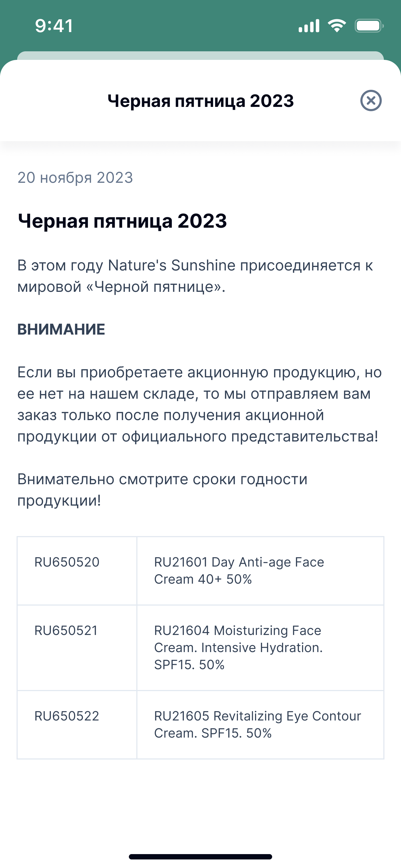The image size is (401, 868).
Task: Tap the 9:41 clock in status bar
Action: point(54,26)
